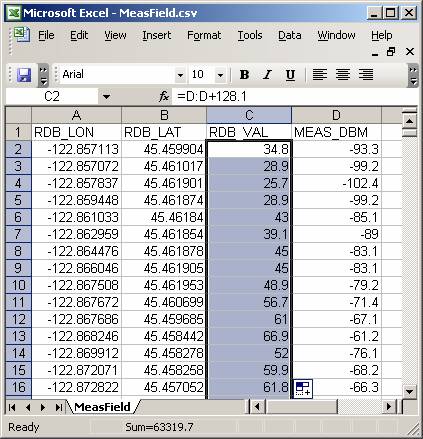Click the vertical scrollbar down arrow
This screenshot has width=423, height=439.
(x=409, y=391)
